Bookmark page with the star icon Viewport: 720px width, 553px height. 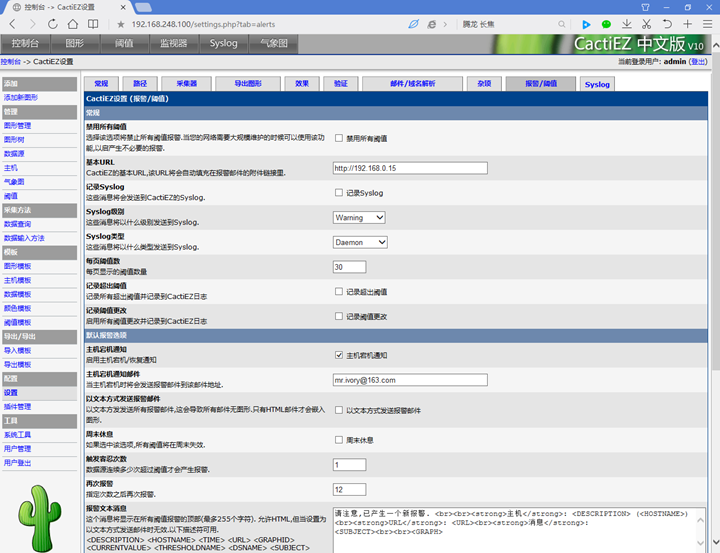121,24
